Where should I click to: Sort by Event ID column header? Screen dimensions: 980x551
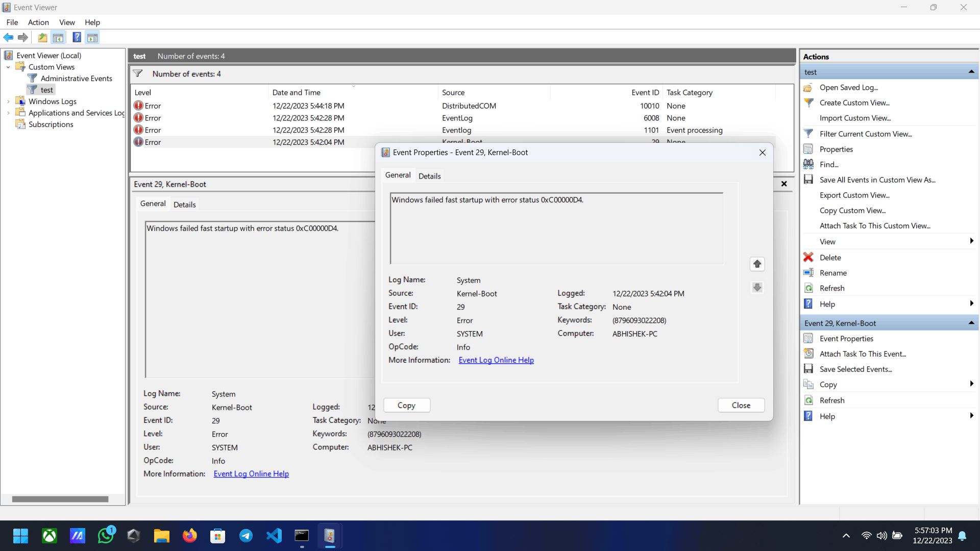point(606,92)
